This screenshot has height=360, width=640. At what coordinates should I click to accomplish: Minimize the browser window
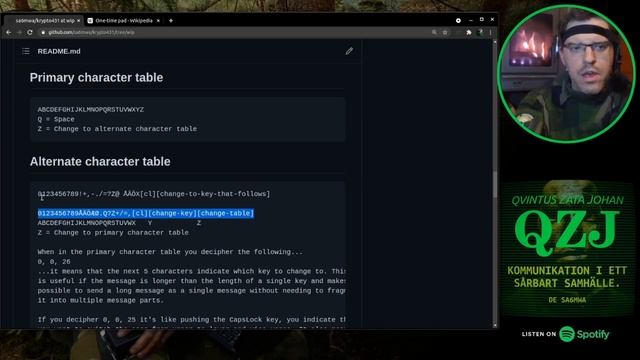(471, 20)
